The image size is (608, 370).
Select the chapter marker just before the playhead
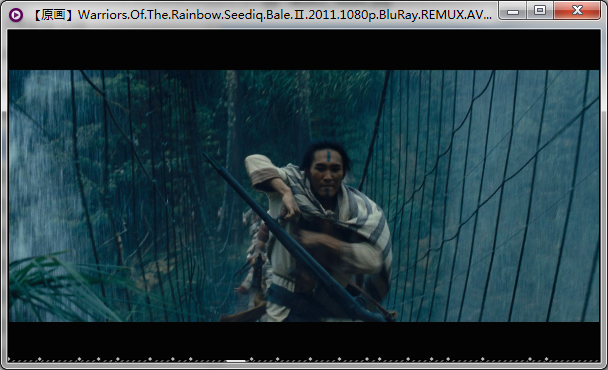tap(190, 359)
